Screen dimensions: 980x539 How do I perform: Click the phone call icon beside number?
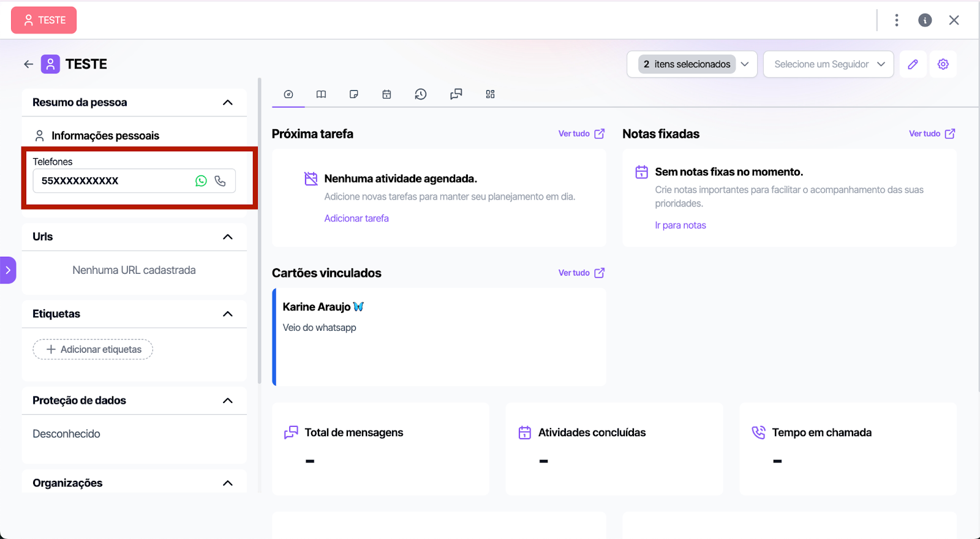click(x=221, y=181)
